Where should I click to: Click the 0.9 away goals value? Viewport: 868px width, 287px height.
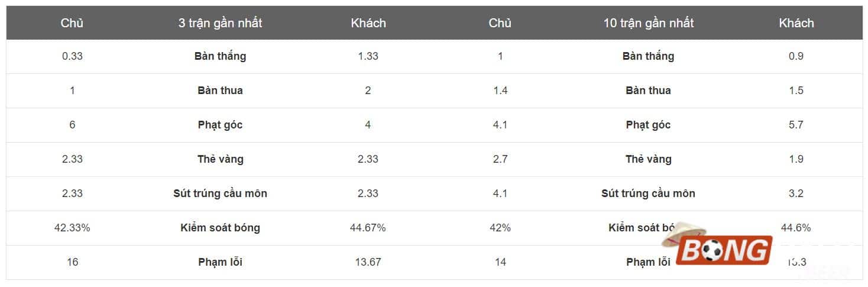[796, 56]
